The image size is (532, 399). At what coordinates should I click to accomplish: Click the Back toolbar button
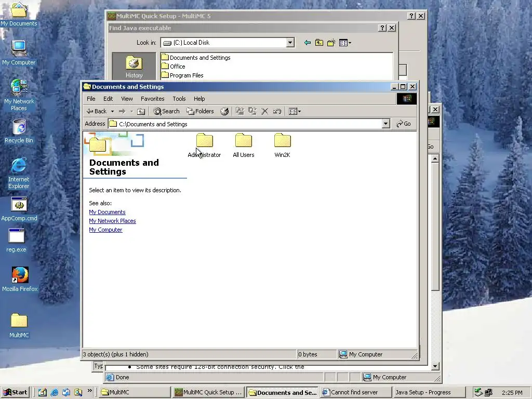point(96,111)
